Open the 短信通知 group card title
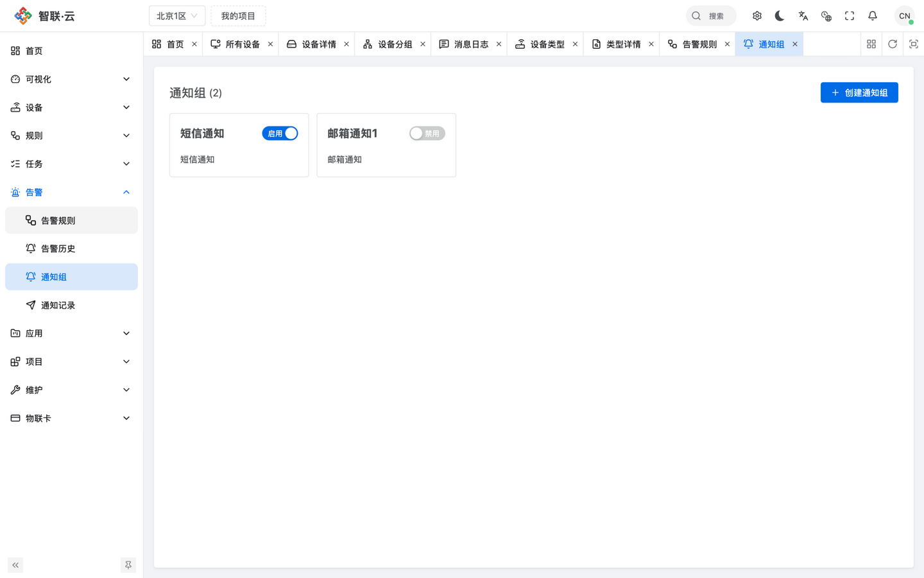The image size is (924, 578). click(202, 134)
